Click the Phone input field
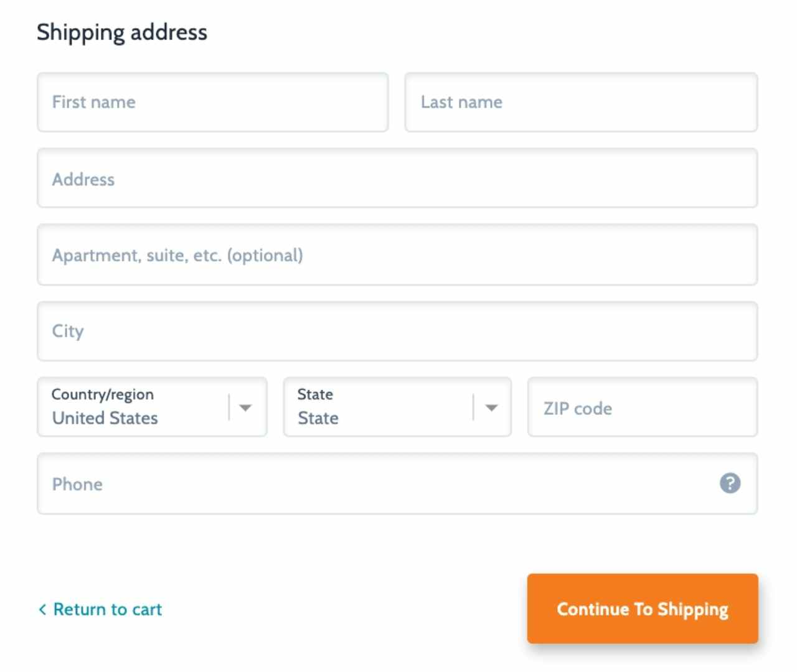The image size is (797, 672). [x=374, y=484]
